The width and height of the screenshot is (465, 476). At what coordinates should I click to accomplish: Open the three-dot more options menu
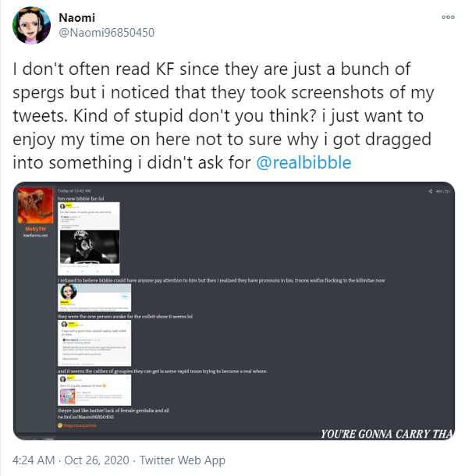(x=448, y=17)
